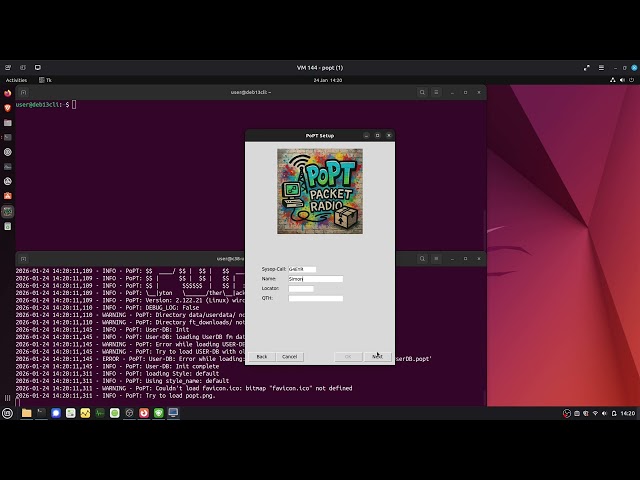Open new tab in lower terminal

23,258
